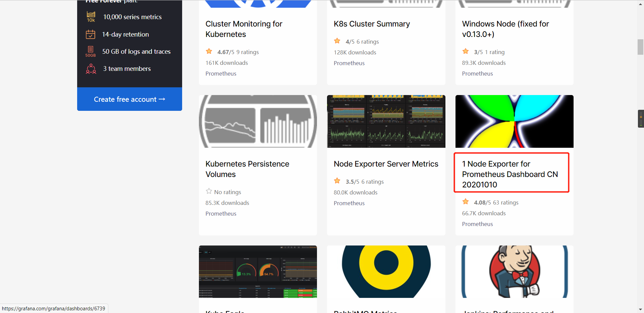
Task: Click the dark gauge dashboard thumbnail
Action: click(x=258, y=272)
